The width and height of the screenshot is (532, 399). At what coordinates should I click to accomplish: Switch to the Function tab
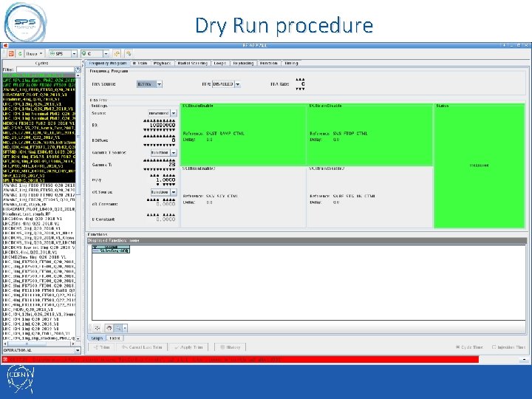click(x=269, y=63)
